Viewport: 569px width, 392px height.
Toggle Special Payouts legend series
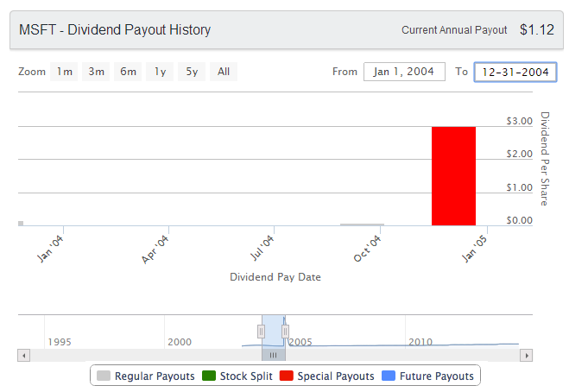[x=327, y=376]
